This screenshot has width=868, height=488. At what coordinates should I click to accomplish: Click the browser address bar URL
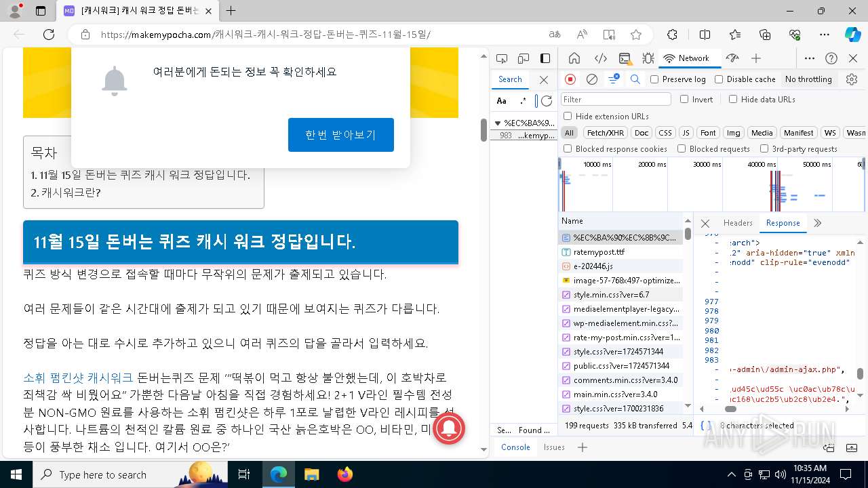click(x=266, y=35)
